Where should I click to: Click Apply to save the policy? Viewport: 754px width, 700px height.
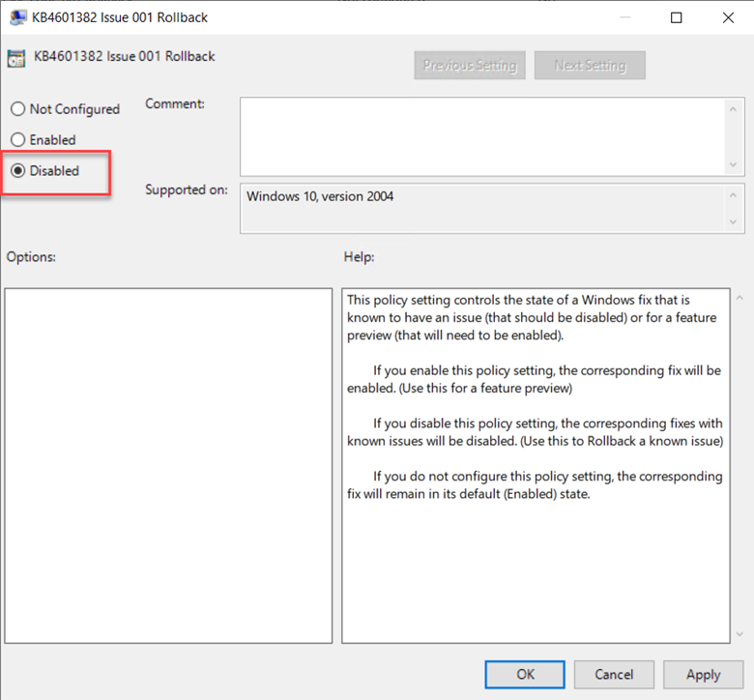[x=704, y=674]
